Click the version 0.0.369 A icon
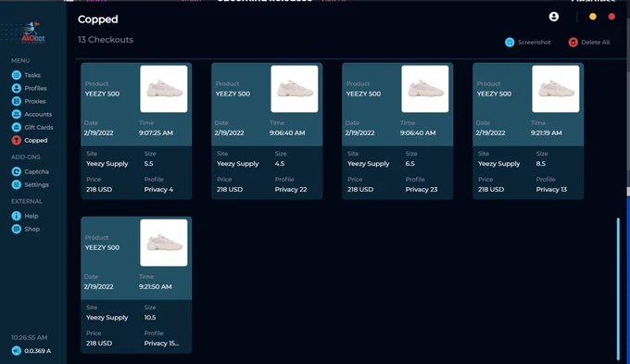 [17, 351]
